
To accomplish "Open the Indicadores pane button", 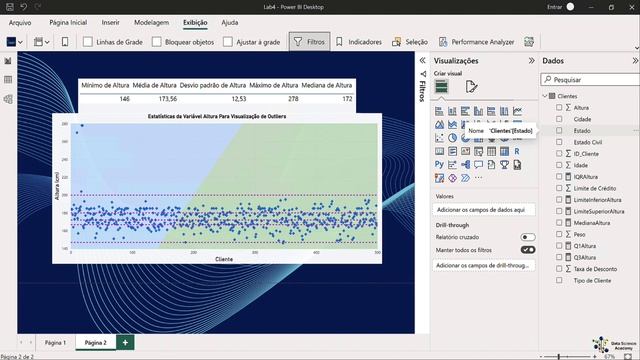I will point(359,42).
